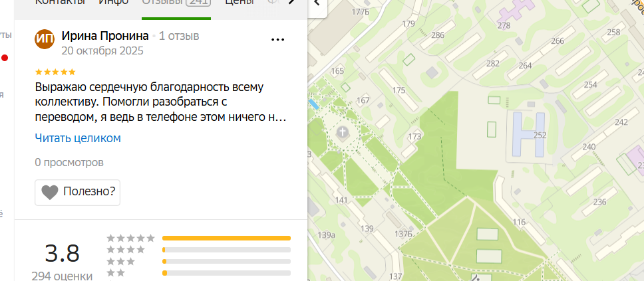
Task: Select the 0 просмотров text
Action: [x=69, y=163]
